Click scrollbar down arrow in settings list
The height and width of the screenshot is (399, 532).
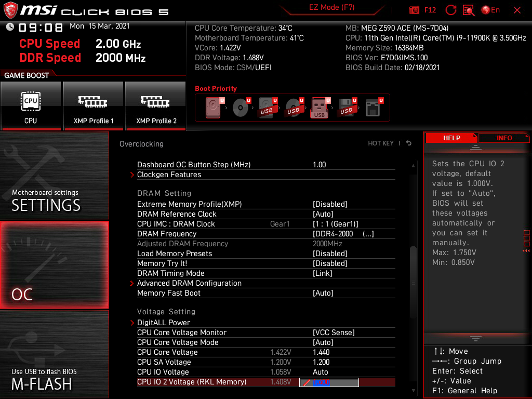click(413, 391)
